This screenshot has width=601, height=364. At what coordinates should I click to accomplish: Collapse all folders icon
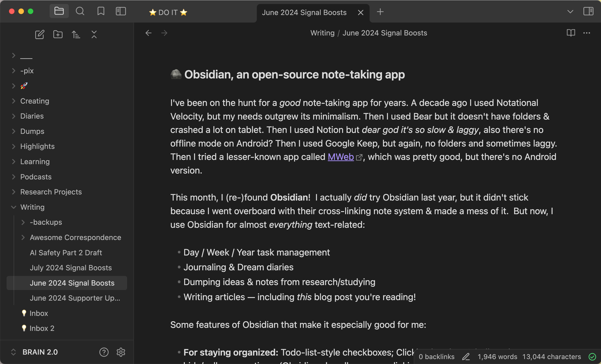(x=94, y=35)
